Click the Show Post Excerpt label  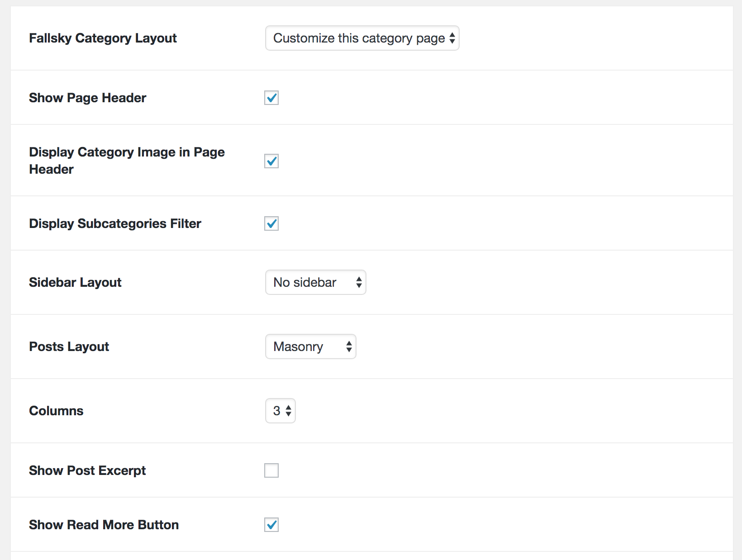(x=87, y=470)
